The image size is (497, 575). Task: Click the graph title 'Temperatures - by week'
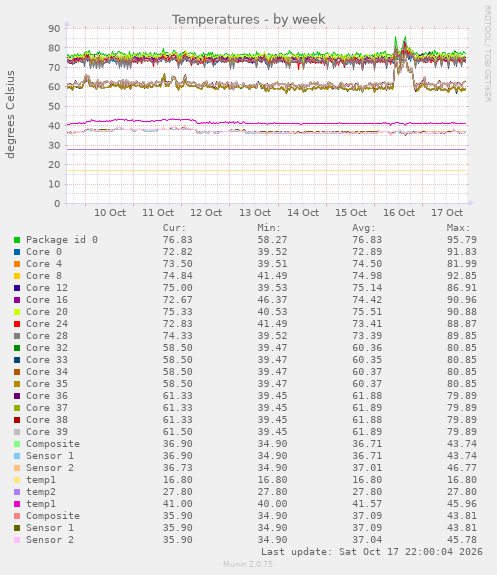248,19
